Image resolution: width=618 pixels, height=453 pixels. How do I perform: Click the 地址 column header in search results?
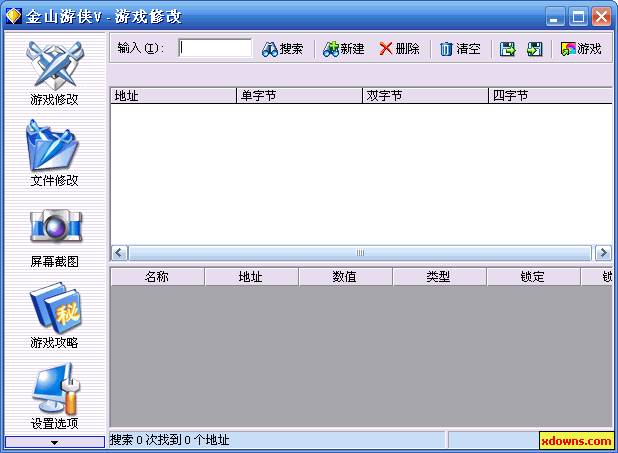pos(173,96)
